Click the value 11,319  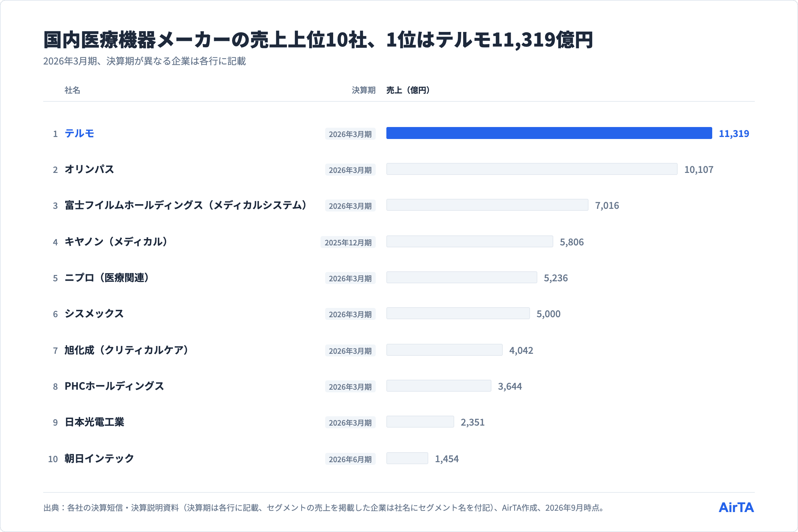734,134
